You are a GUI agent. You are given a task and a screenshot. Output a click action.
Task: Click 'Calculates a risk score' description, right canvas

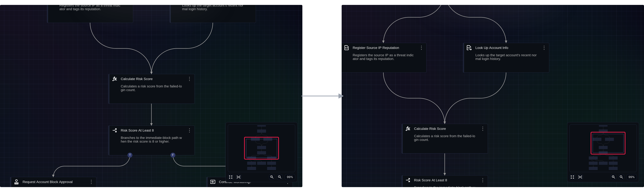click(x=444, y=138)
